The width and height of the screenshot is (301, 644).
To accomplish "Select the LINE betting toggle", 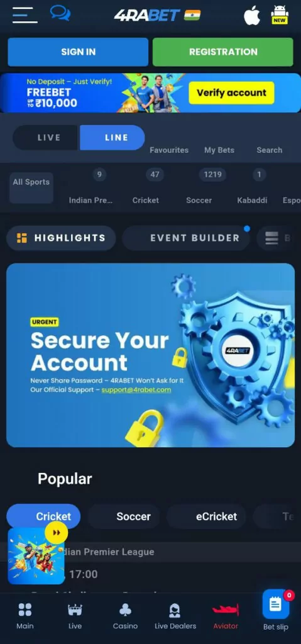I will click(112, 138).
